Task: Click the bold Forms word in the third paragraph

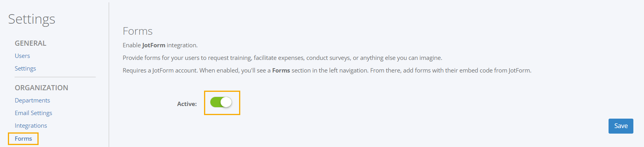Action: (x=281, y=71)
